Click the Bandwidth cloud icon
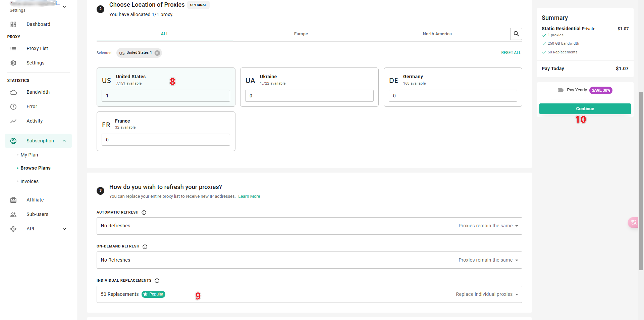The height and width of the screenshot is (320, 644). pos(13,92)
